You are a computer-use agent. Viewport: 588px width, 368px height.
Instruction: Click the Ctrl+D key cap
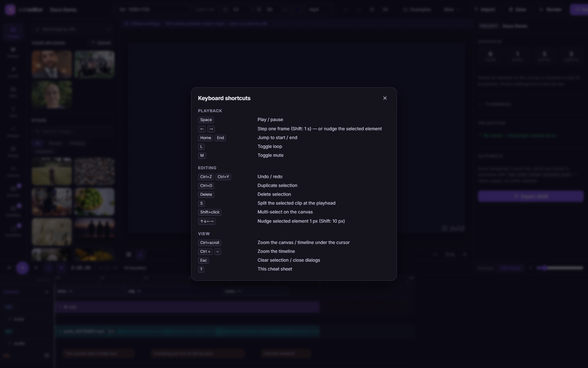pos(206,186)
